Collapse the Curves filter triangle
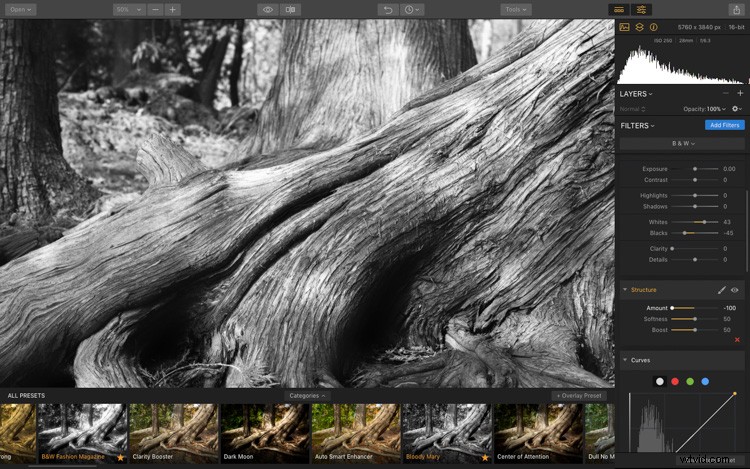Image resolution: width=750 pixels, height=469 pixels. pos(625,360)
